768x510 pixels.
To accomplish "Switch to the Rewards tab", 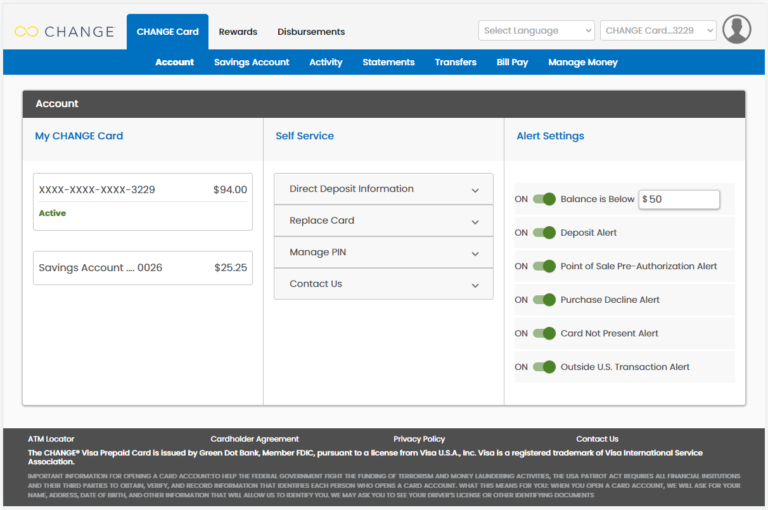I will click(238, 32).
